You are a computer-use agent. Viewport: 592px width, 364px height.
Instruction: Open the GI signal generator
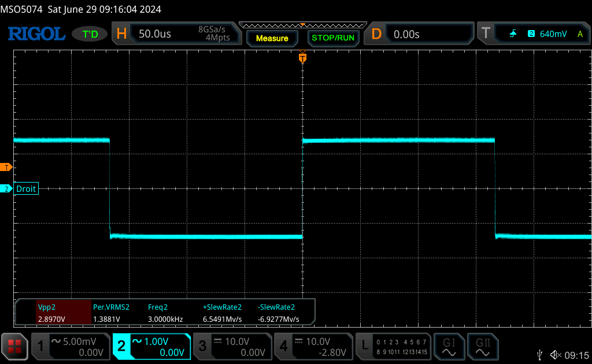pyautogui.click(x=449, y=347)
